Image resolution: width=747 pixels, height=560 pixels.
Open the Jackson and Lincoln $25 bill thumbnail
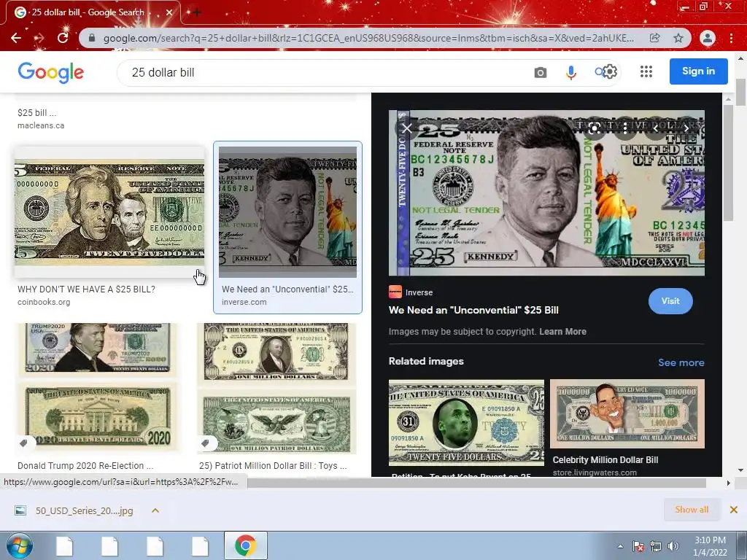pyautogui.click(x=109, y=212)
